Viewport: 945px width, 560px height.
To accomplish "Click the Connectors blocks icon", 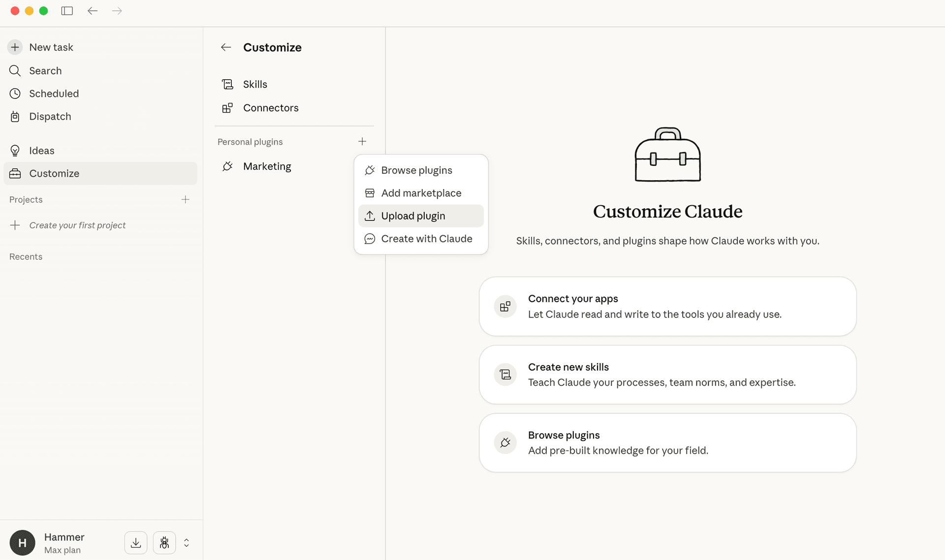I will click(227, 108).
